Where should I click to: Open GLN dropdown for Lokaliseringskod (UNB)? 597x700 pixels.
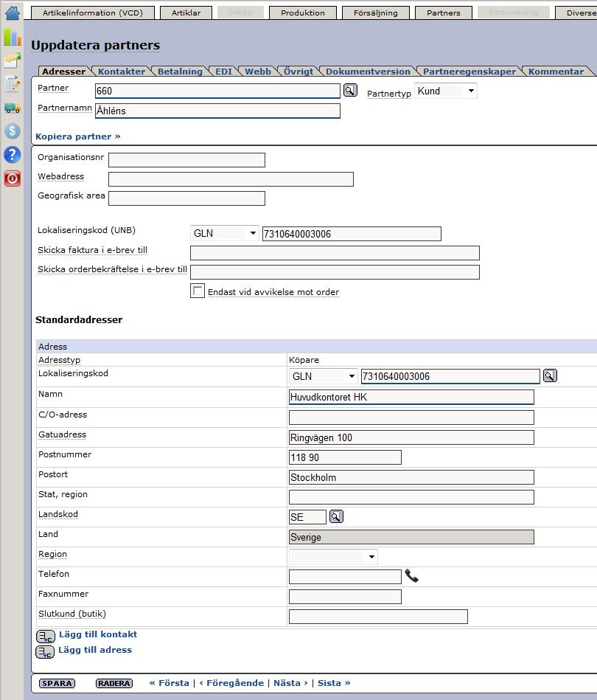(225, 233)
